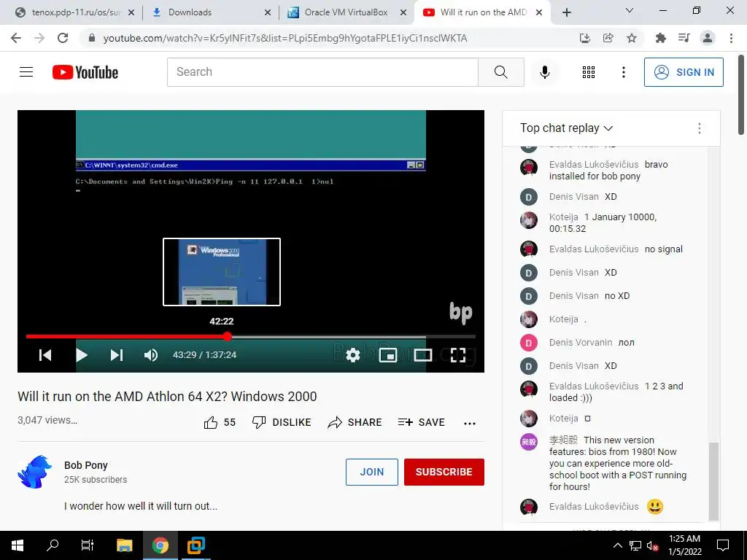Open the notification center

tap(723, 545)
